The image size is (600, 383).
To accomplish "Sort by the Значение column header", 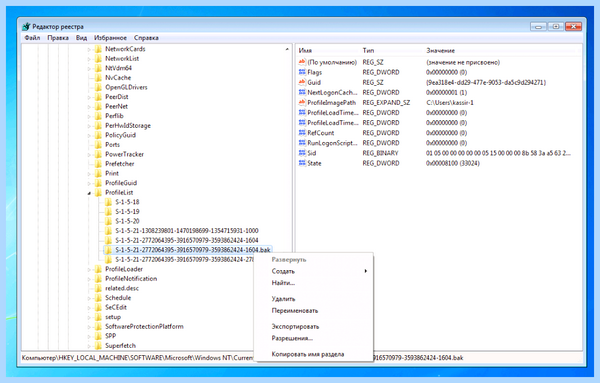I will 440,51.
